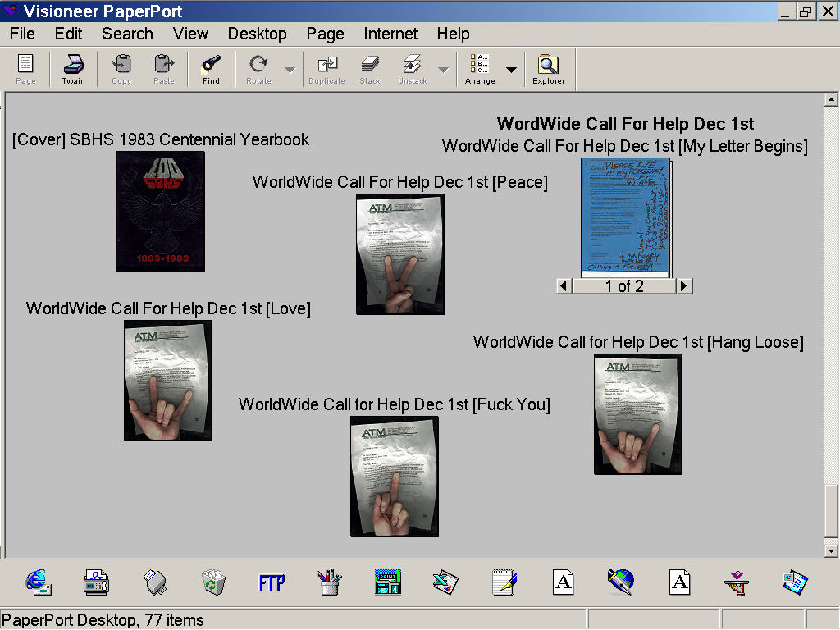Close the Visioneer PaperPort window
Image resolution: width=840 pixels, height=630 pixels.
pos(828,11)
